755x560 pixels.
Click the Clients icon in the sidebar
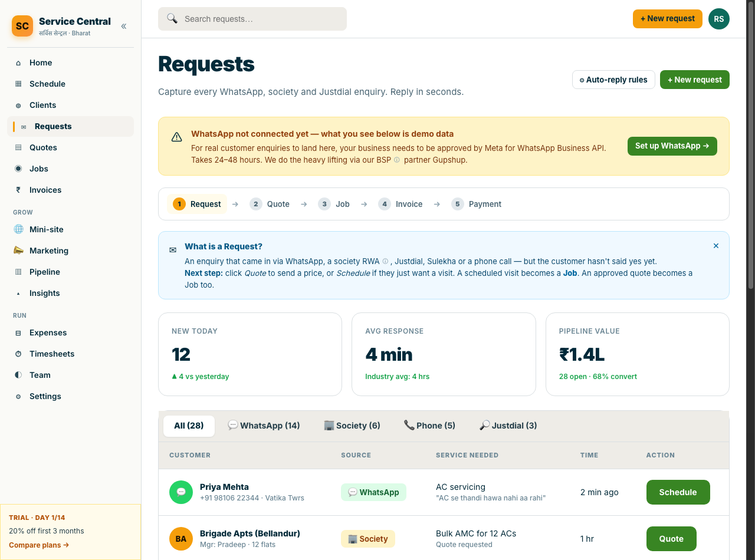click(x=18, y=105)
